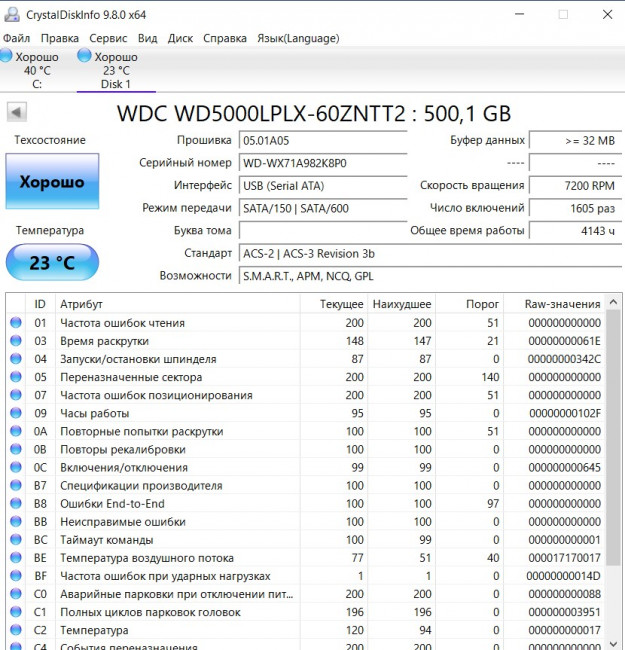The width and height of the screenshot is (625, 650).
Task: Click the previous disk arrow button
Action: coord(17,112)
